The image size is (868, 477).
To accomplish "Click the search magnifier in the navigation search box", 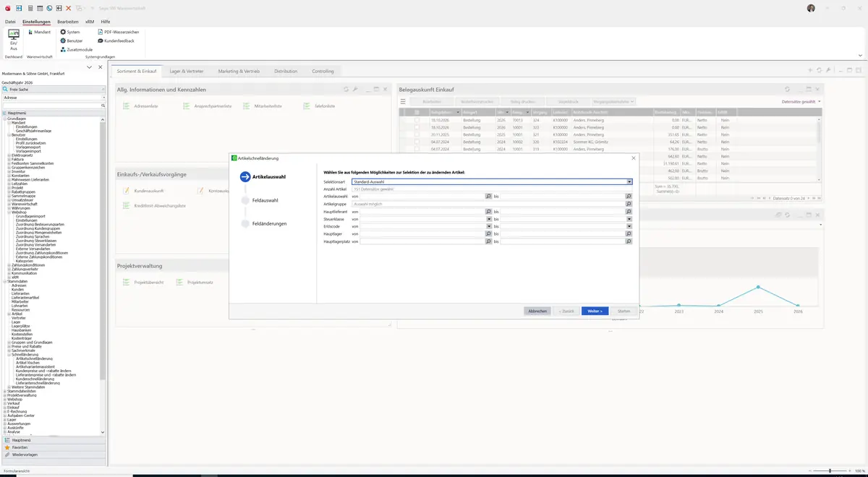I will (x=103, y=106).
